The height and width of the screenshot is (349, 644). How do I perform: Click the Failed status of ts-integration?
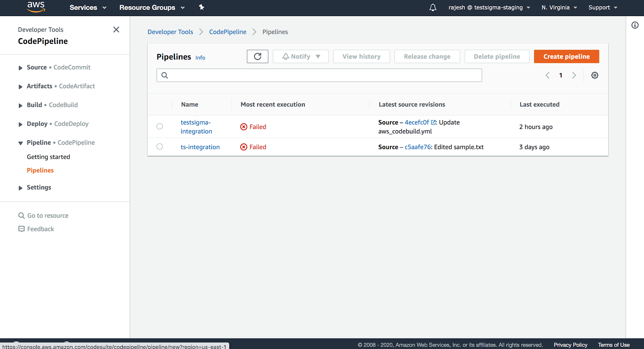(x=253, y=147)
